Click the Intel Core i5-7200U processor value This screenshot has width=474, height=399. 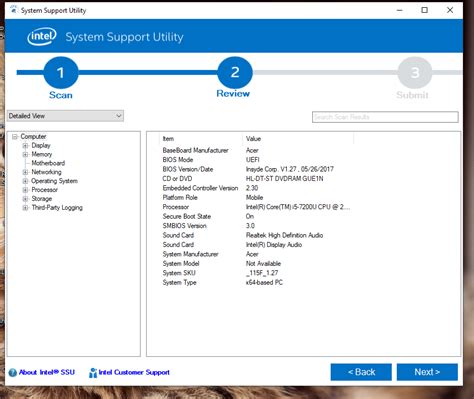[298, 207]
